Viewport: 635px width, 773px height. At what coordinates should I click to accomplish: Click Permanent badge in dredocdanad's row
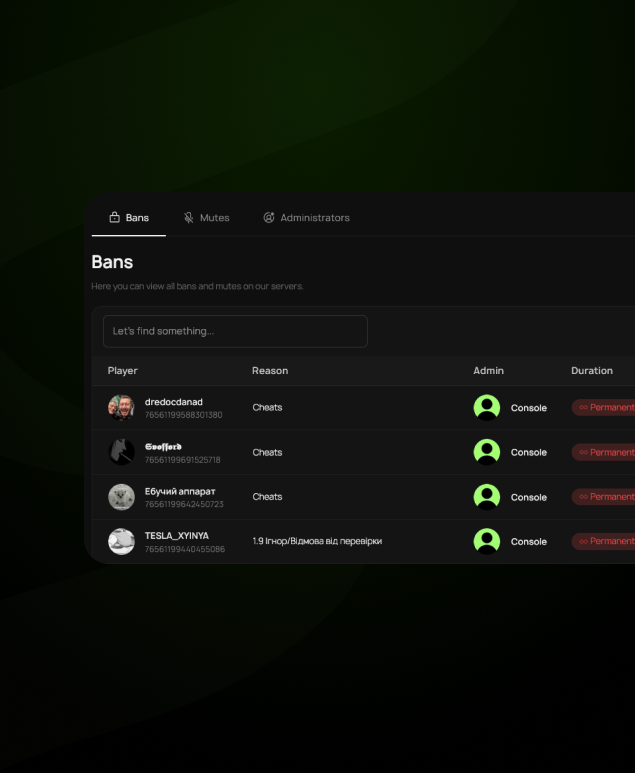pyautogui.click(x=603, y=408)
